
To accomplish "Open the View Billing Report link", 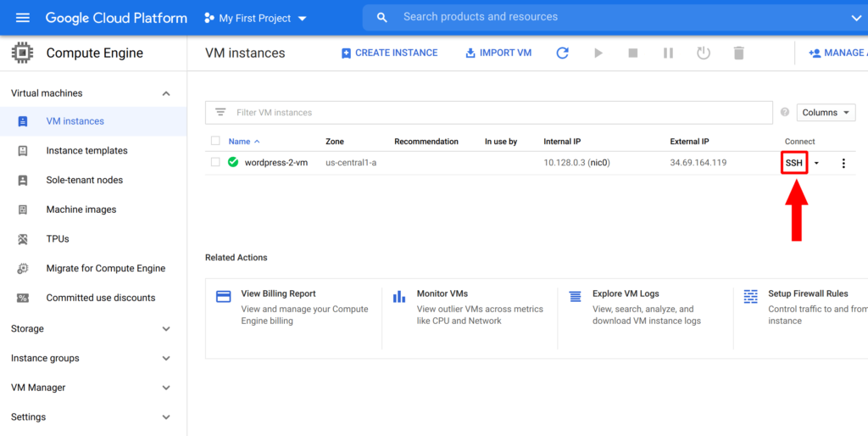I will pyautogui.click(x=278, y=293).
